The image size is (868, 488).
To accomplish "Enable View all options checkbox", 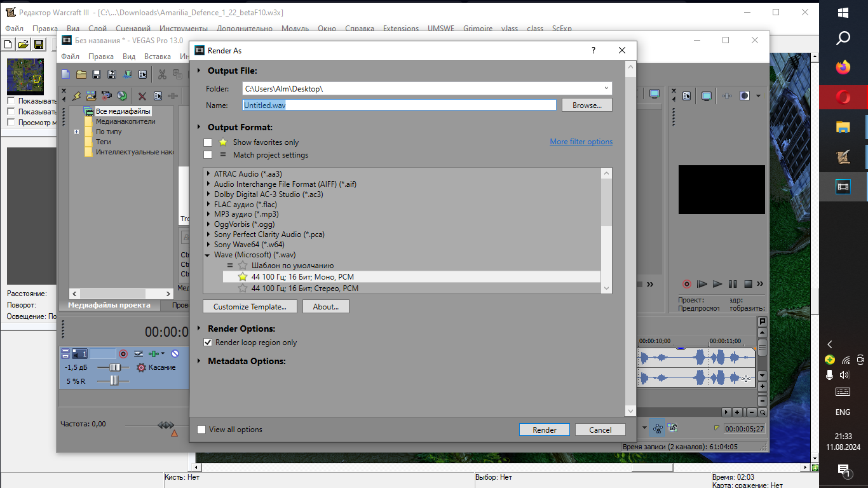I will (201, 430).
